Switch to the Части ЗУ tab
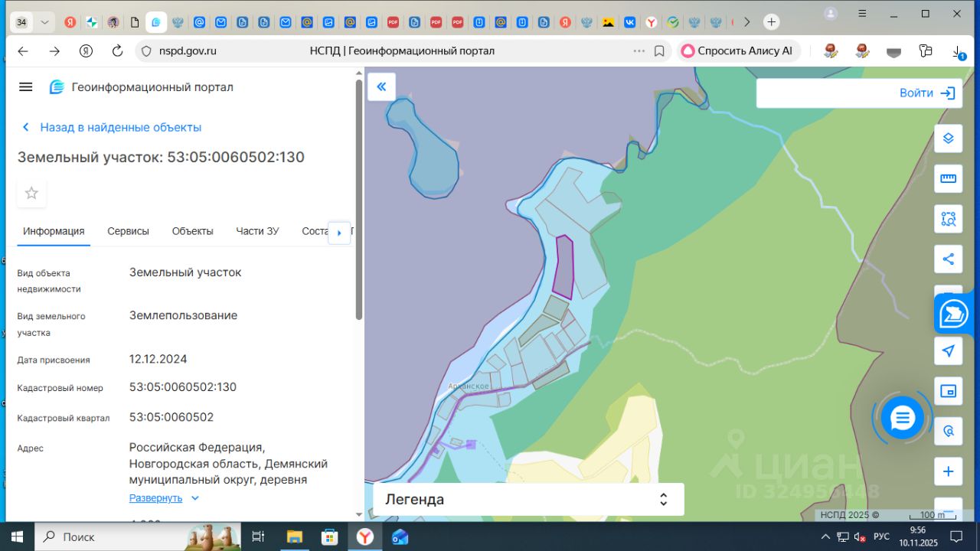Image resolution: width=980 pixels, height=551 pixels. [x=257, y=231]
